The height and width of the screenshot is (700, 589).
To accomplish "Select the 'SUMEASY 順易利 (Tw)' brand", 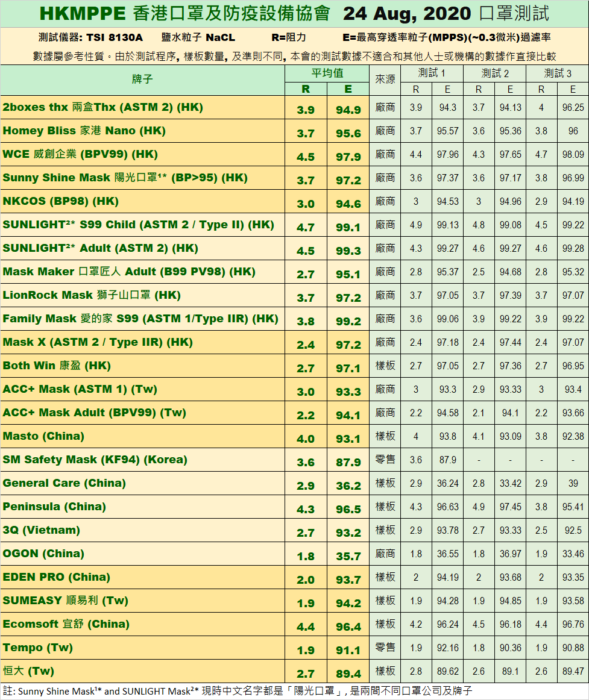I will [65, 601].
